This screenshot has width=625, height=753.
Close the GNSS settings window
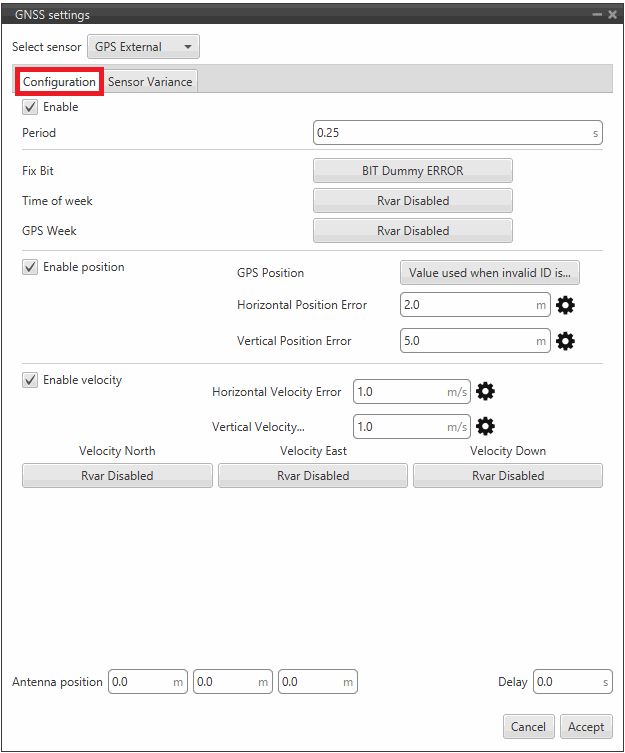point(612,15)
